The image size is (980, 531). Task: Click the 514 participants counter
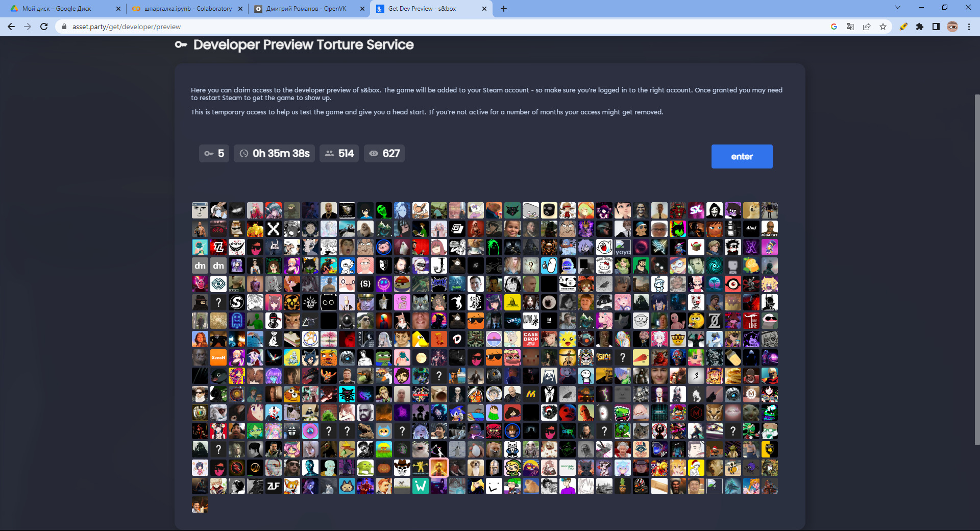point(339,154)
